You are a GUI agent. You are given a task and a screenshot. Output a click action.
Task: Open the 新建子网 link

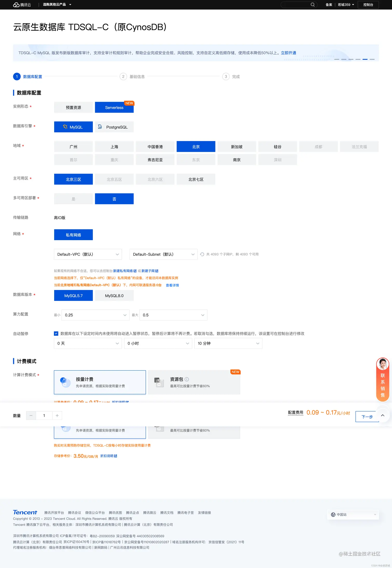tap(150, 271)
